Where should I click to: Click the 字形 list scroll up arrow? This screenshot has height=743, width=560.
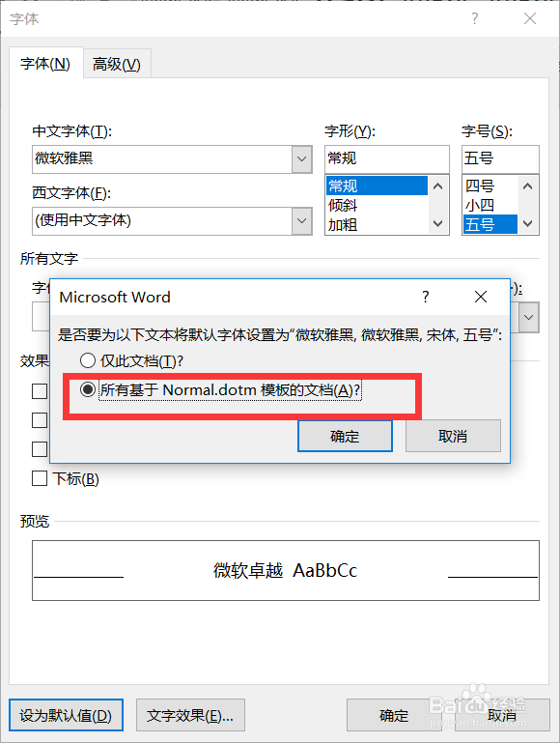pos(438,186)
